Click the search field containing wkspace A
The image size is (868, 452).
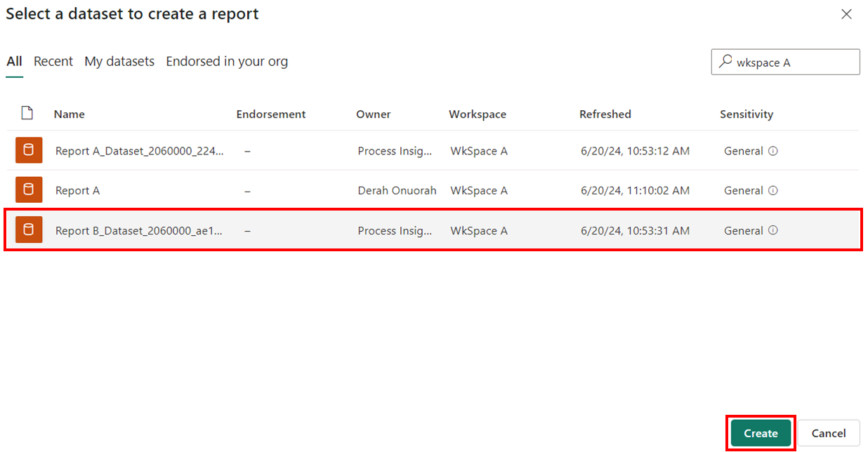point(786,62)
